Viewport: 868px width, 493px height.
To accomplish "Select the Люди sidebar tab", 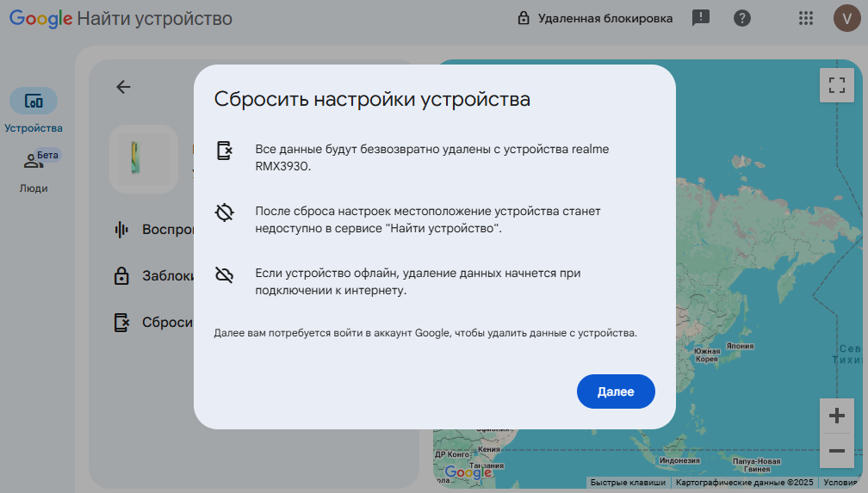I will (34, 171).
